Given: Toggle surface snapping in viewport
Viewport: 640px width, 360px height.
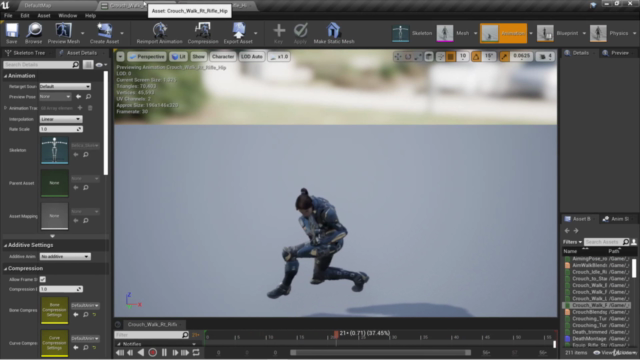Looking at the screenshot, I should (440, 57).
